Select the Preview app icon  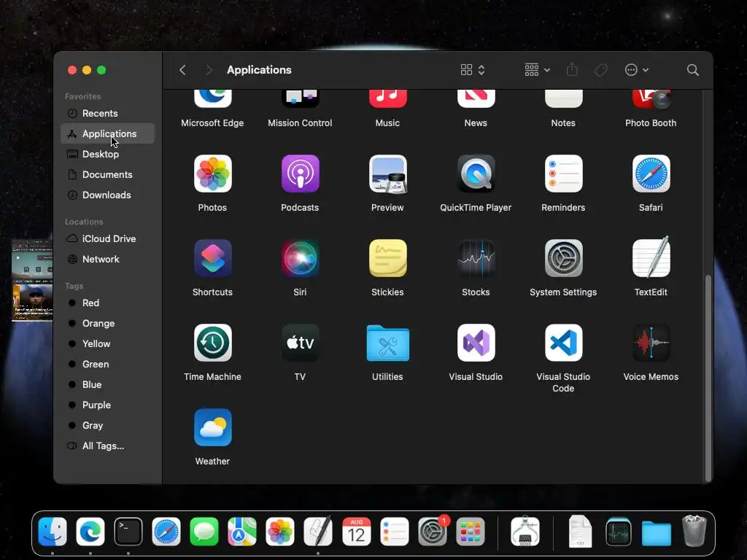pos(388,174)
